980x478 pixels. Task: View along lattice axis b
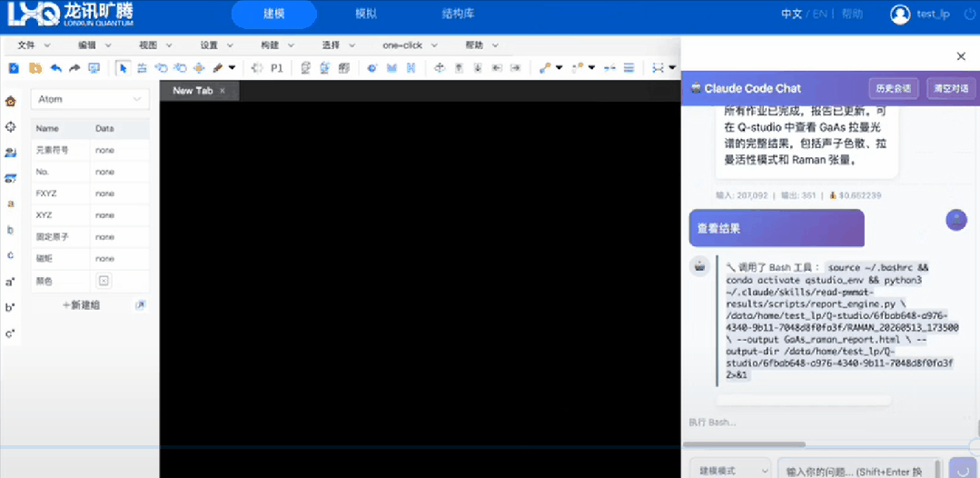11,230
